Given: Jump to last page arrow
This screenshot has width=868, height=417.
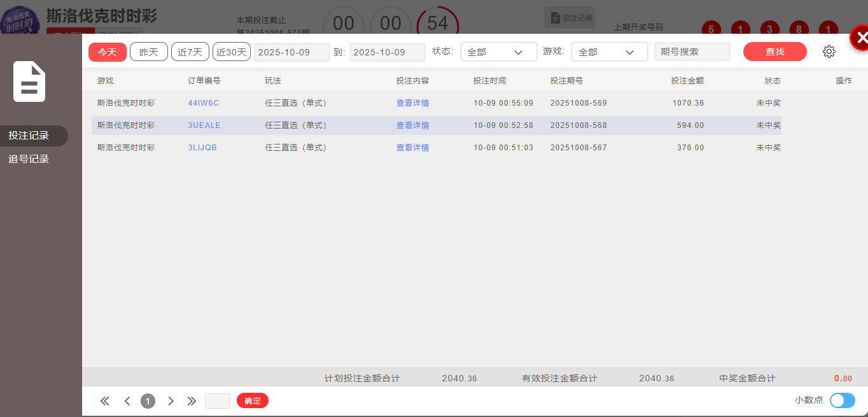Looking at the screenshot, I should tap(192, 401).
